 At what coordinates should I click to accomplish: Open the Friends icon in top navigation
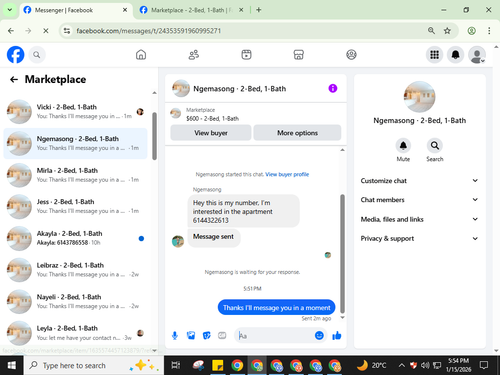(x=194, y=55)
